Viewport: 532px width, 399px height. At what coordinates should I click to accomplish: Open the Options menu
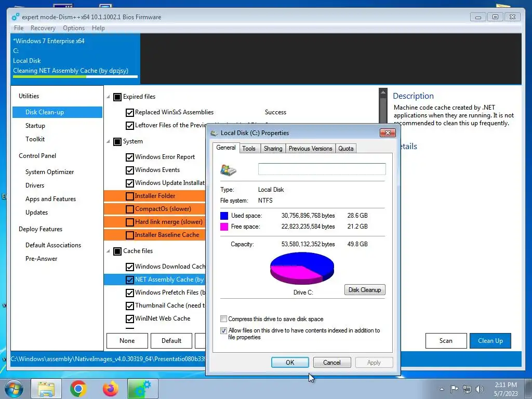pyautogui.click(x=74, y=28)
